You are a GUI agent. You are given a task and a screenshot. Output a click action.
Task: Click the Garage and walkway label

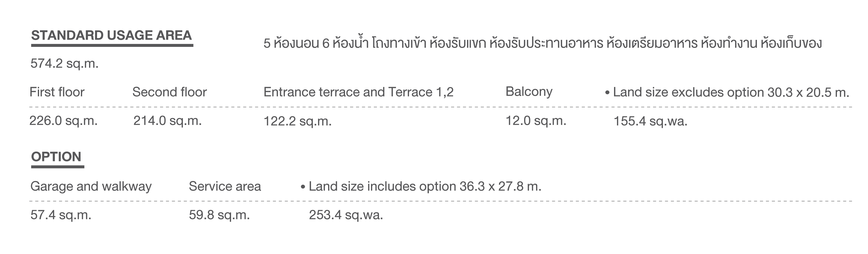91,187
